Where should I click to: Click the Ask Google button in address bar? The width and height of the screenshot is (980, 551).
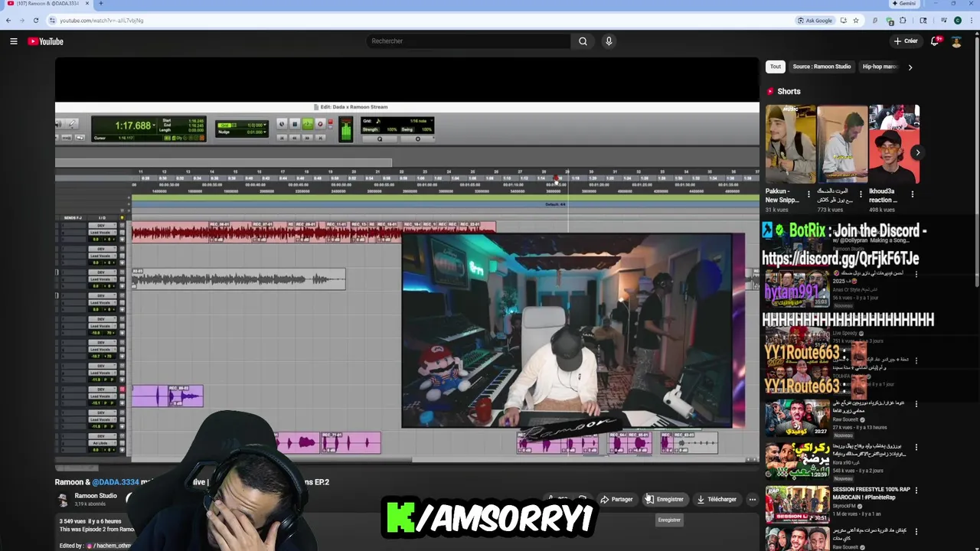pyautogui.click(x=815, y=21)
